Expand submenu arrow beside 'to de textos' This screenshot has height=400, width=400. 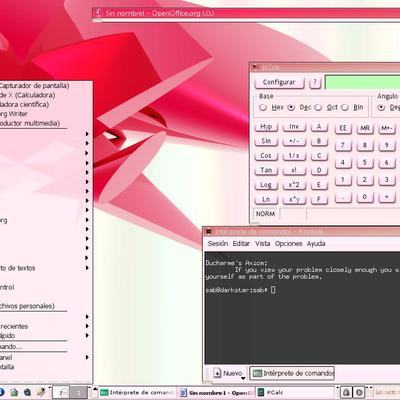pyautogui.click(x=87, y=268)
